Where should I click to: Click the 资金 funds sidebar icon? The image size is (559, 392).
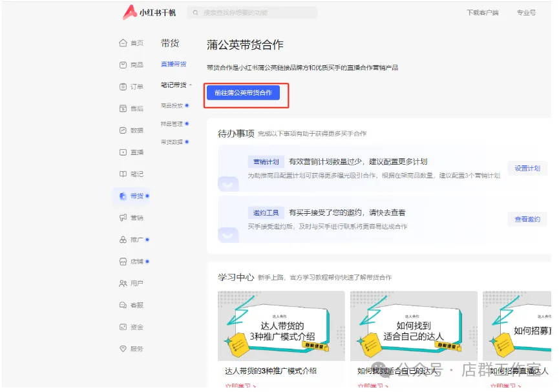coord(123,327)
